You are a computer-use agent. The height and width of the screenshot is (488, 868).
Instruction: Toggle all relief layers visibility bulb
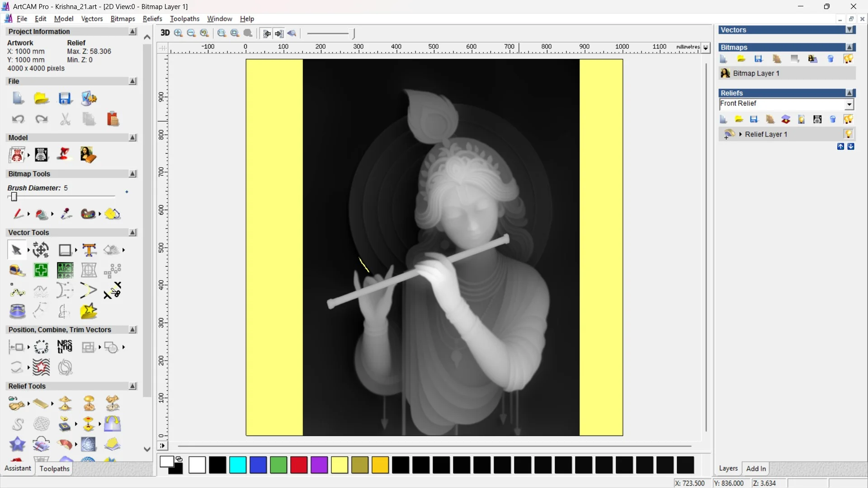tap(848, 119)
